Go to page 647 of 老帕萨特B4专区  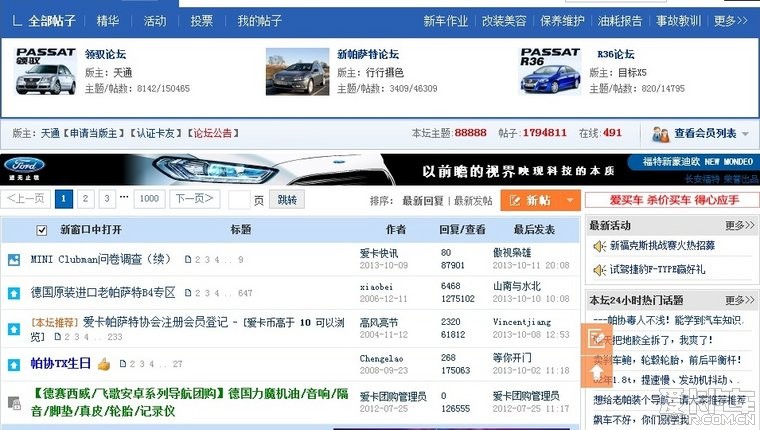[245, 293]
